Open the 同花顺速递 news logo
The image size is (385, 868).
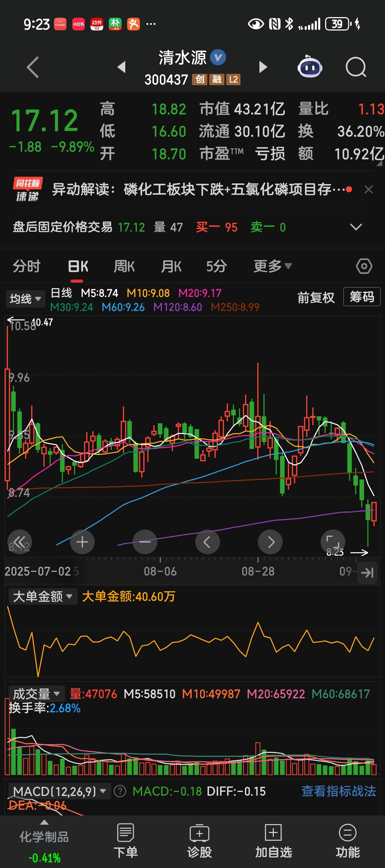[x=28, y=189]
